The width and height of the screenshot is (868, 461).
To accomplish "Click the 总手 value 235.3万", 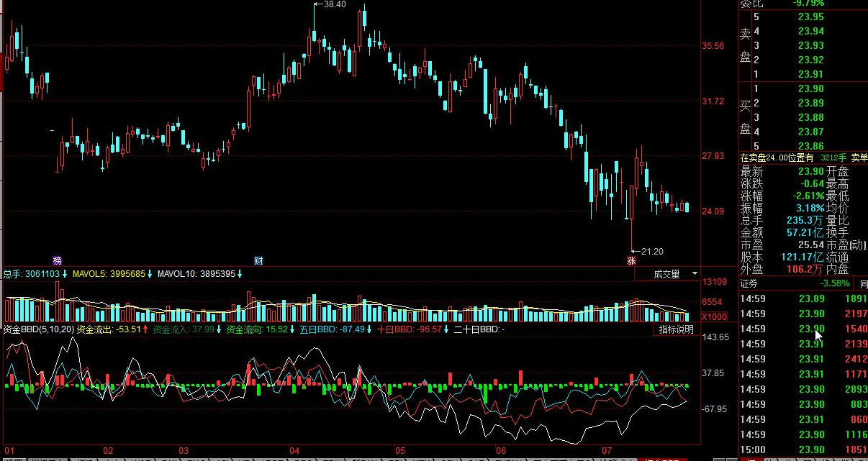I will tap(805, 221).
